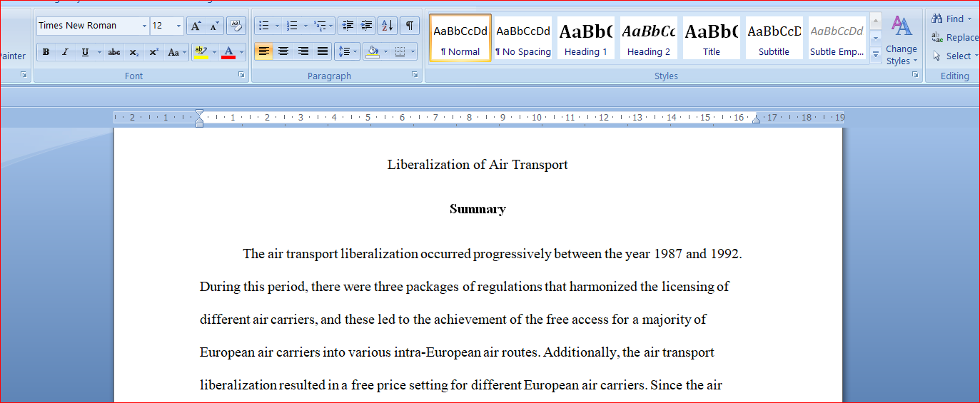Open Replace in the Editing group
The width and height of the screenshot is (980, 403).
coord(956,37)
